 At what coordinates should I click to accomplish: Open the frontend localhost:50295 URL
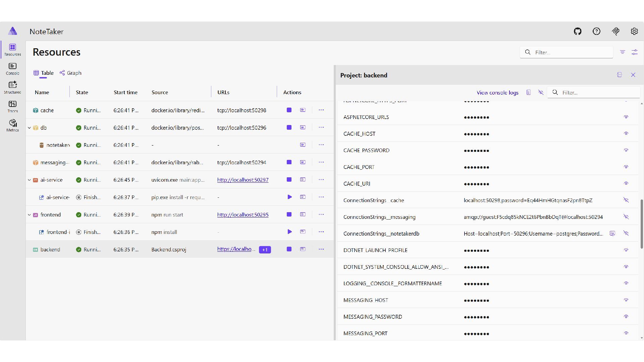[243, 215]
